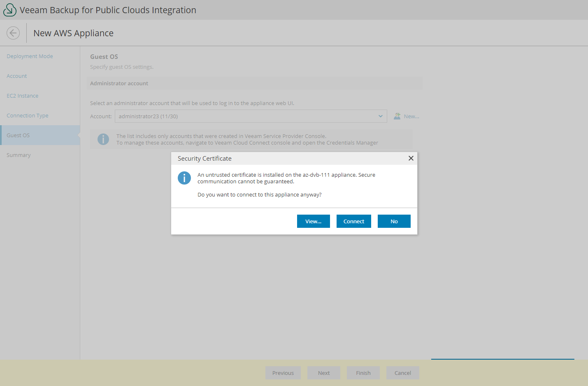Click Previous to return to the prior step
This screenshot has height=386, width=588.
(x=283, y=373)
